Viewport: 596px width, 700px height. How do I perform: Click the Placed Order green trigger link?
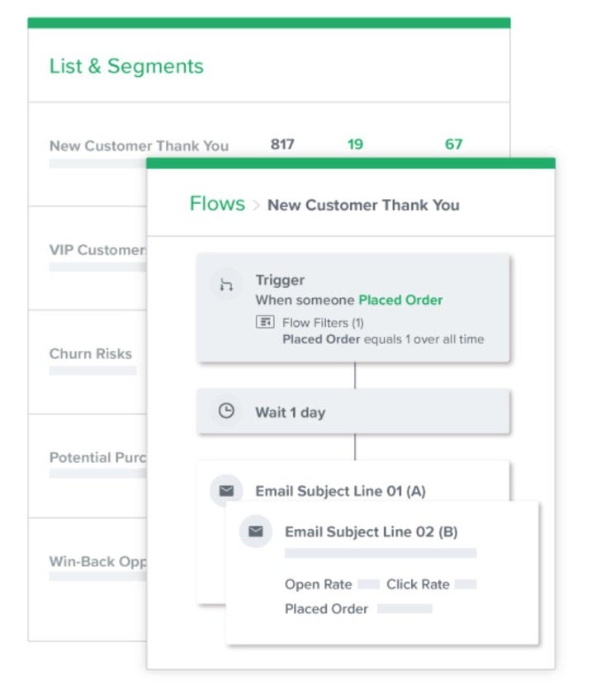point(400,300)
